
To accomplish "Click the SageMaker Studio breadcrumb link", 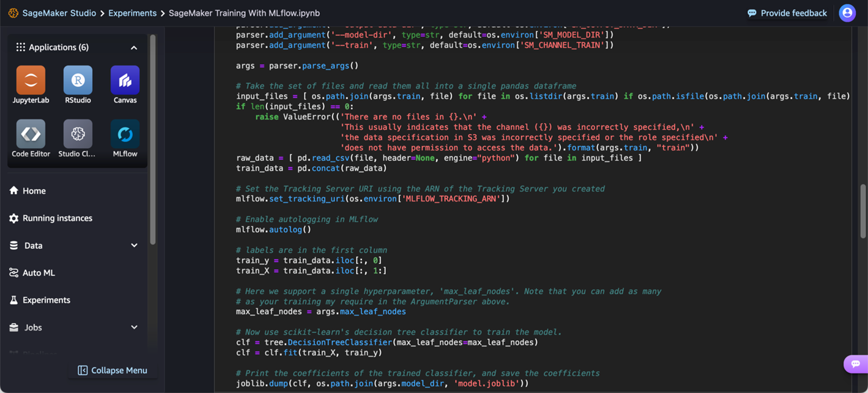I will [x=59, y=13].
